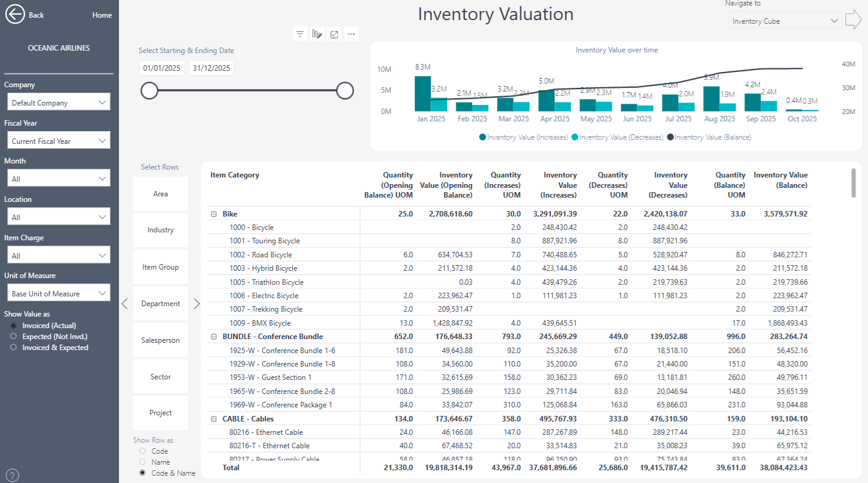The height and width of the screenshot is (483, 868).
Task: Select the Item Group row option
Action: tap(160, 267)
